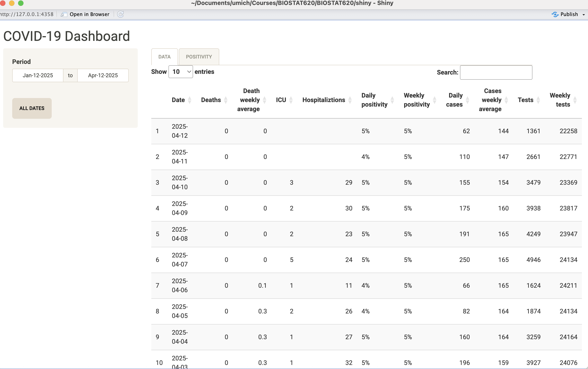Switch to the POSITIVITY tab
The height and width of the screenshot is (369, 588).
click(199, 57)
